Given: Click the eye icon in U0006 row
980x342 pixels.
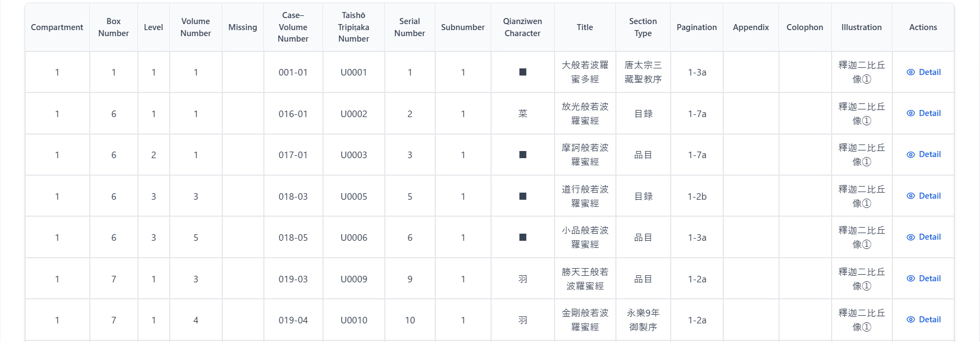Looking at the screenshot, I should [x=910, y=237].
